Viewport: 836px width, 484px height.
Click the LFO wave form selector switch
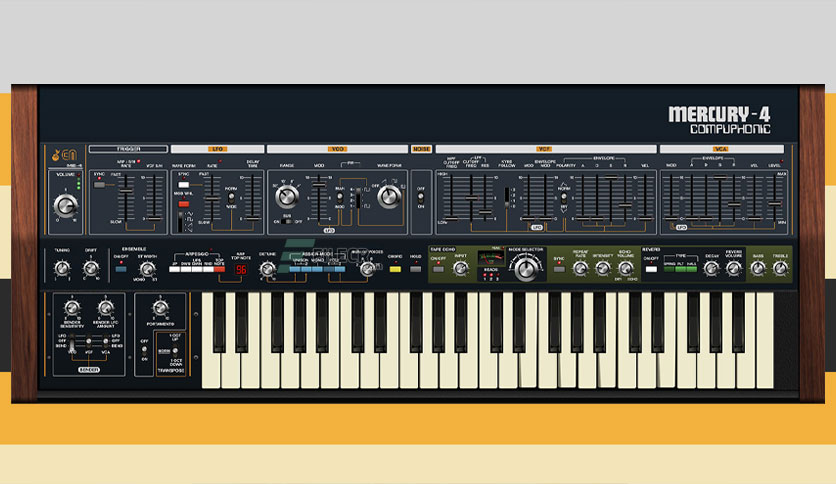tap(180, 222)
